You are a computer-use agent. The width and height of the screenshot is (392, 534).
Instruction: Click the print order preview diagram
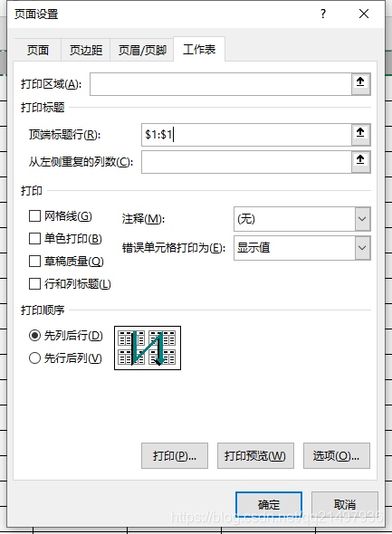pyautogui.click(x=148, y=348)
